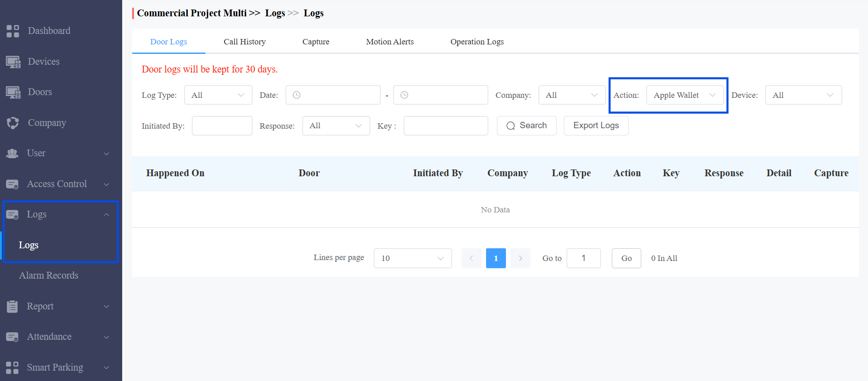
Task: Expand the Smart Parking submenu chevron
Action: pyautogui.click(x=106, y=367)
